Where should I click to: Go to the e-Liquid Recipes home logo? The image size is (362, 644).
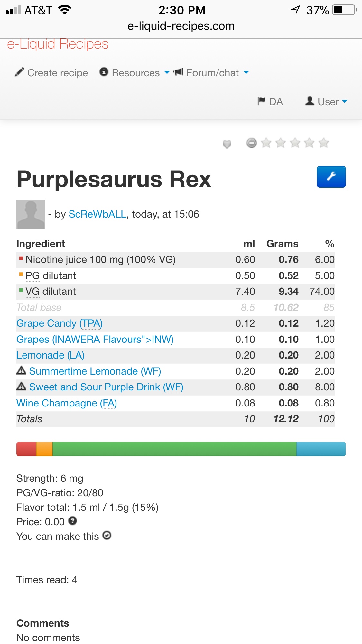[58, 44]
